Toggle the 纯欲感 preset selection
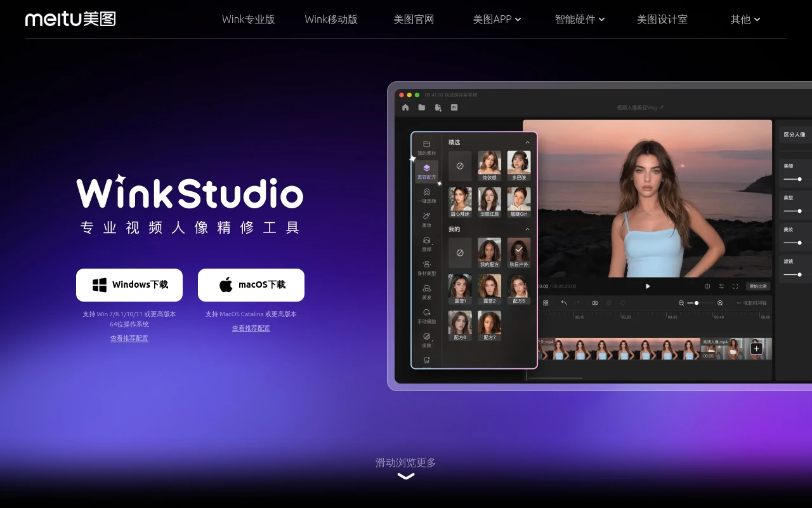Screen dimensions: 812x508 489,165
